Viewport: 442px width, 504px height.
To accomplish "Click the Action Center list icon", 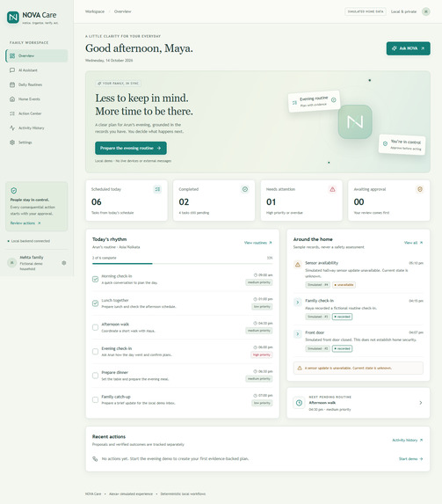I will (12, 113).
